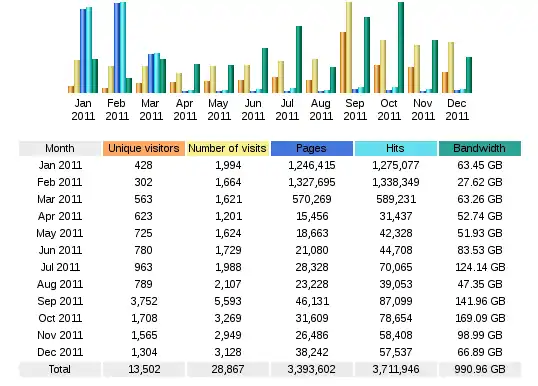Click the Oct 2011 bandwidth 169.09 GB cell
The height and width of the screenshot is (386, 538).
point(480,318)
